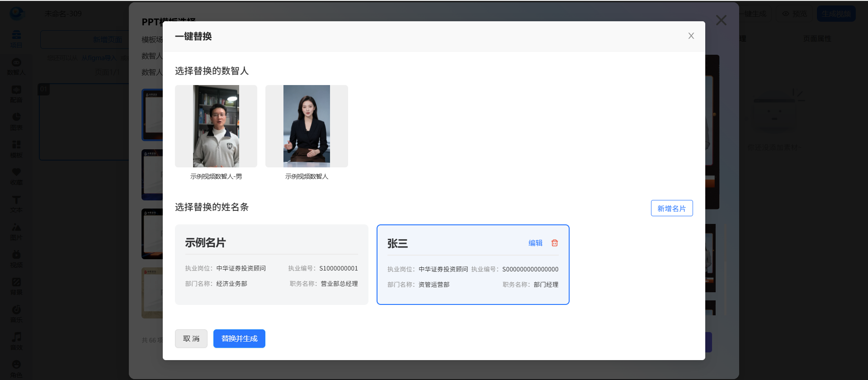Select the 示例视频数智人-男 avatar thumbnail
Viewport: 868px width, 380px height.
pyautogui.click(x=216, y=126)
